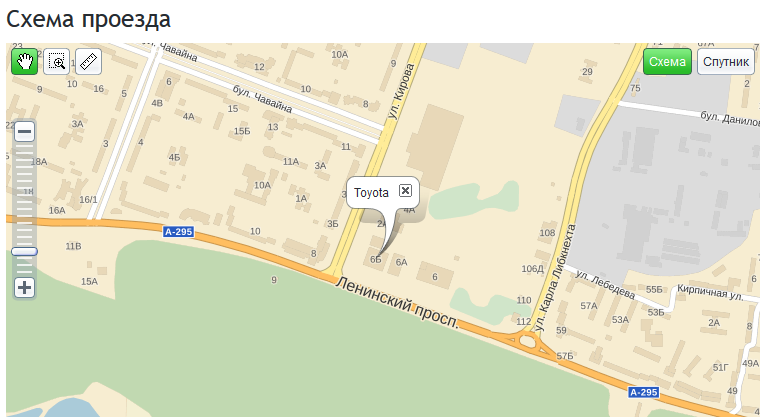The image size is (768, 417).
Task: Click the ул. Лебедева street label
Action: click(x=605, y=284)
